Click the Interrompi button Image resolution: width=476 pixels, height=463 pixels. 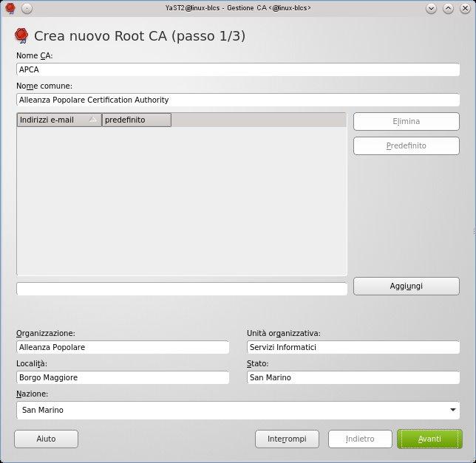[287, 439]
